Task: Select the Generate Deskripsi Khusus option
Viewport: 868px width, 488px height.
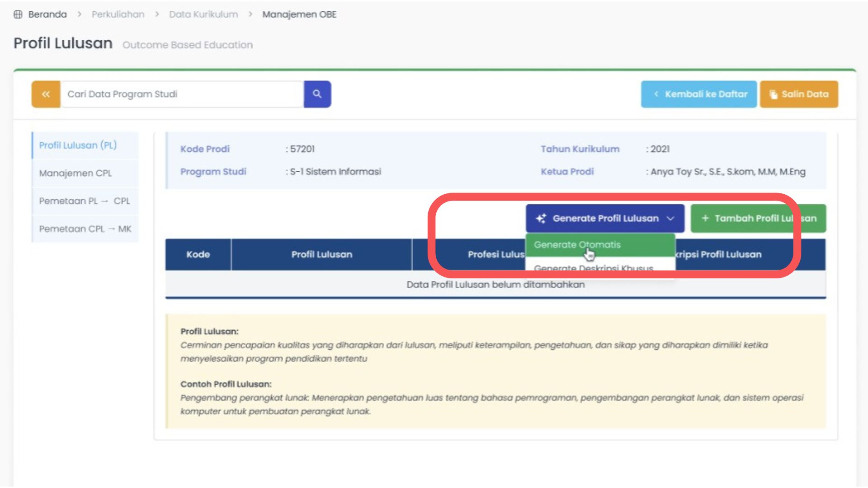Action: (x=593, y=267)
